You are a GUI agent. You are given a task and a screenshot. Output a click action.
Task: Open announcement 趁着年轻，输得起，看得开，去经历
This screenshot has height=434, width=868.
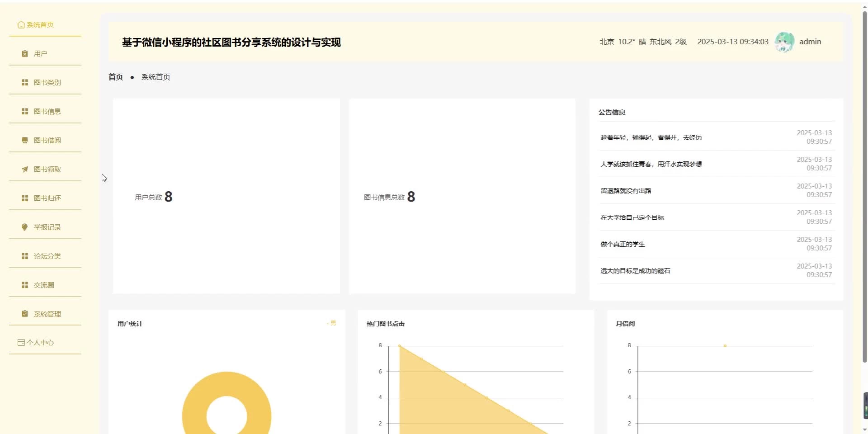tap(651, 137)
